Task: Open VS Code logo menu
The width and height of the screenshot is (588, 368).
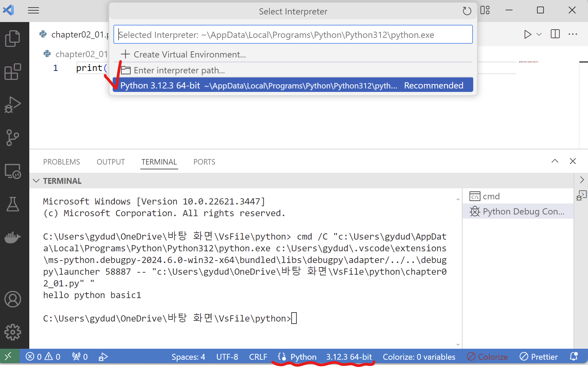Action: (x=8, y=10)
